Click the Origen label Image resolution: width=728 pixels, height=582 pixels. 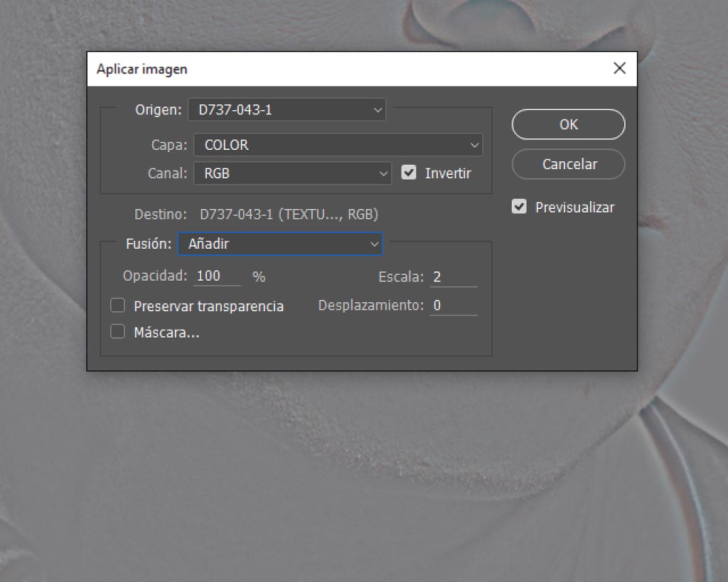159,109
